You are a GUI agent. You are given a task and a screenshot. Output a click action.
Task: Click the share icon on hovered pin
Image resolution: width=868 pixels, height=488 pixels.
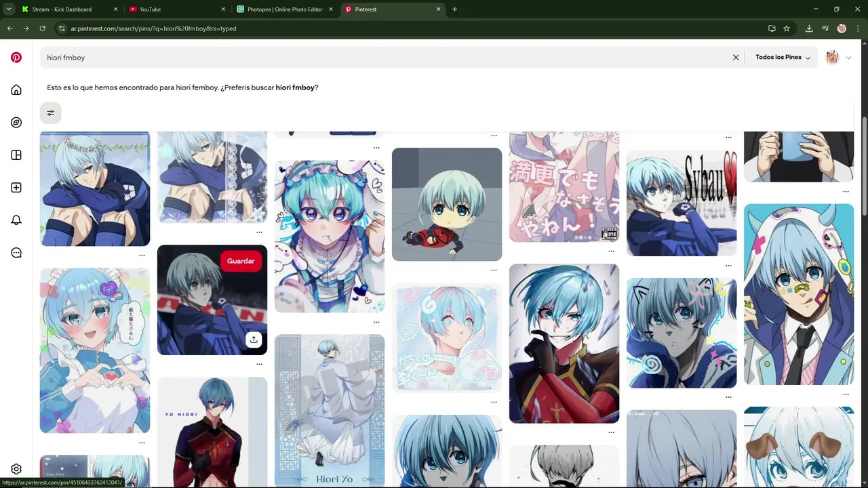(x=254, y=340)
